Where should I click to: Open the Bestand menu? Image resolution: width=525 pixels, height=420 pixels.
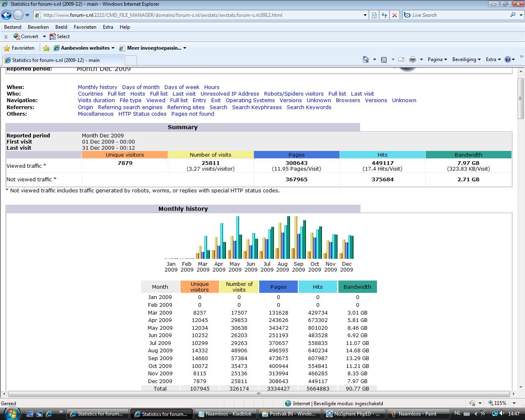(13, 27)
